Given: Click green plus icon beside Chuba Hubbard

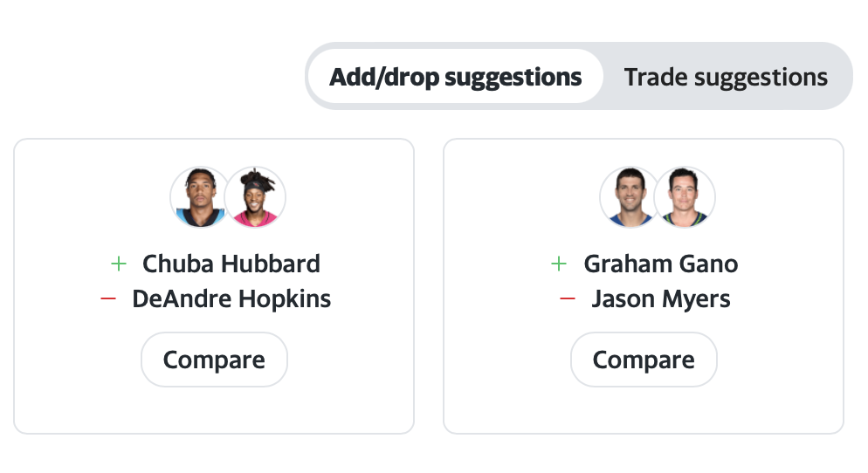Looking at the screenshot, I should [x=119, y=264].
